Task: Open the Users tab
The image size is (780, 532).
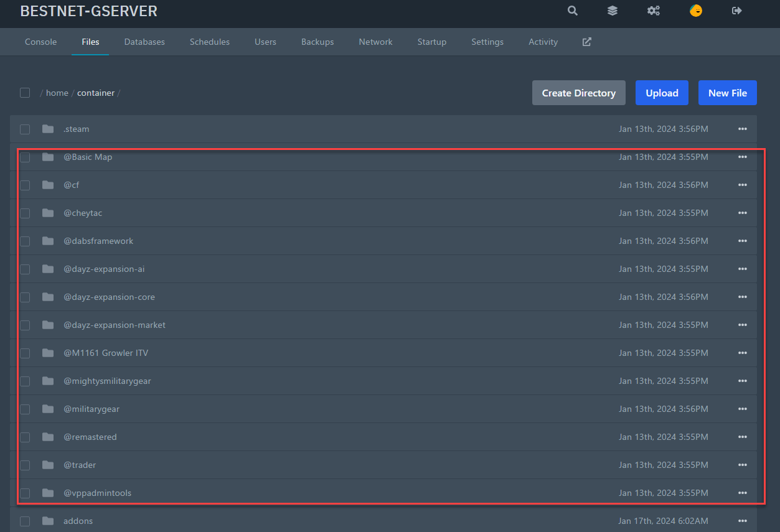Action: 265,42
